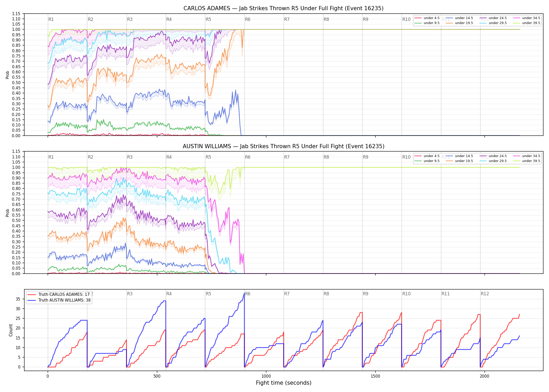Click R7 round marker in Count chart
Screen dimensions: 549x392
[x=287, y=294]
